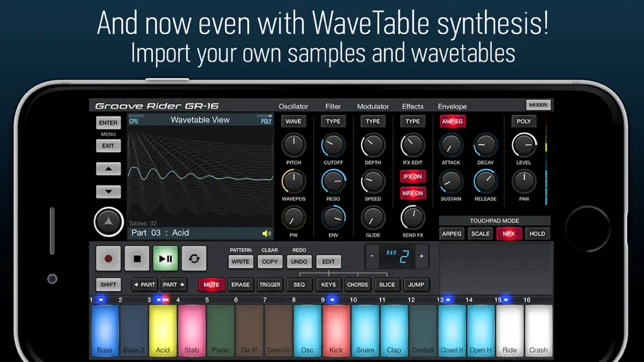
Task: Click the SEND FX knob
Action: click(413, 218)
